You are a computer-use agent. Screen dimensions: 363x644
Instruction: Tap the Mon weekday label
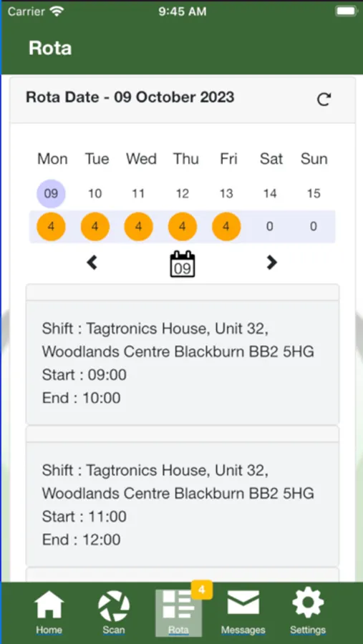tap(52, 159)
